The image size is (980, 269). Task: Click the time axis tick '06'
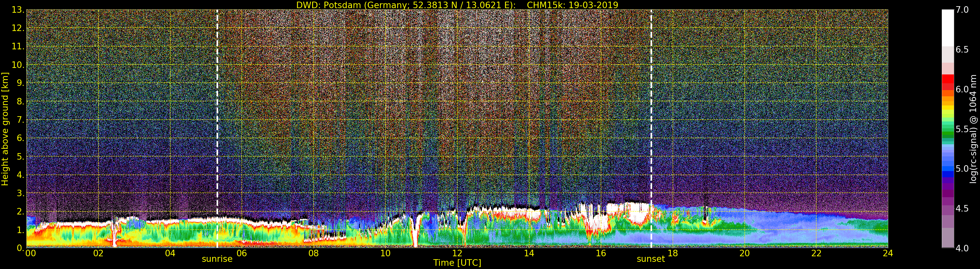[x=242, y=253]
